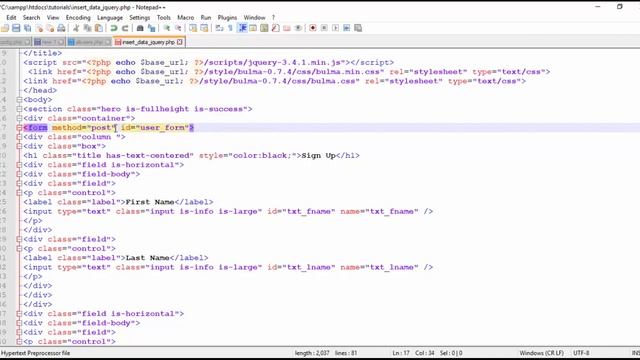This screenshot has width=640, height=360.
Task: Click the Save All toolbar icon
Action: click(27, 28)
